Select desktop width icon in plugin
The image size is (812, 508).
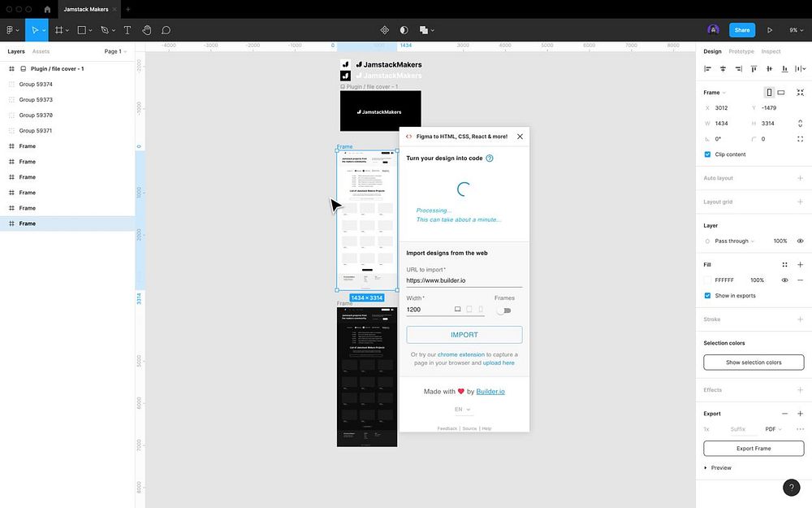[x=457, y=309]
